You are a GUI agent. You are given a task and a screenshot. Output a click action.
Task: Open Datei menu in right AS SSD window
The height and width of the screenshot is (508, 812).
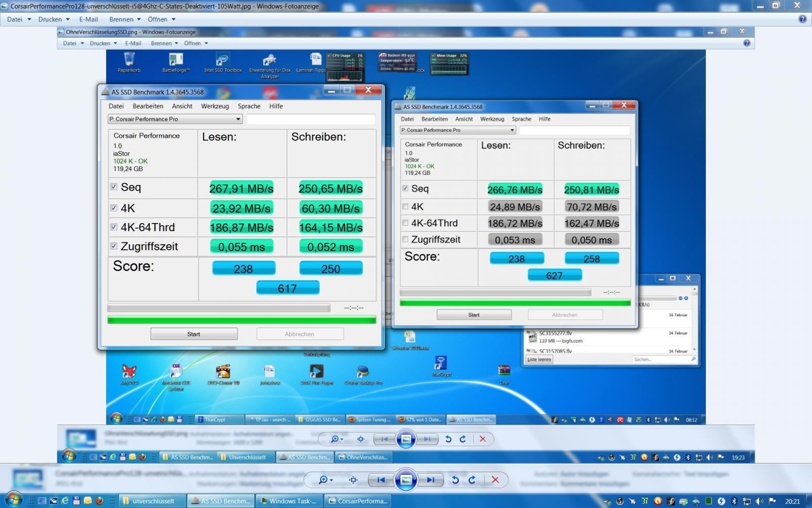pos(407,119)
